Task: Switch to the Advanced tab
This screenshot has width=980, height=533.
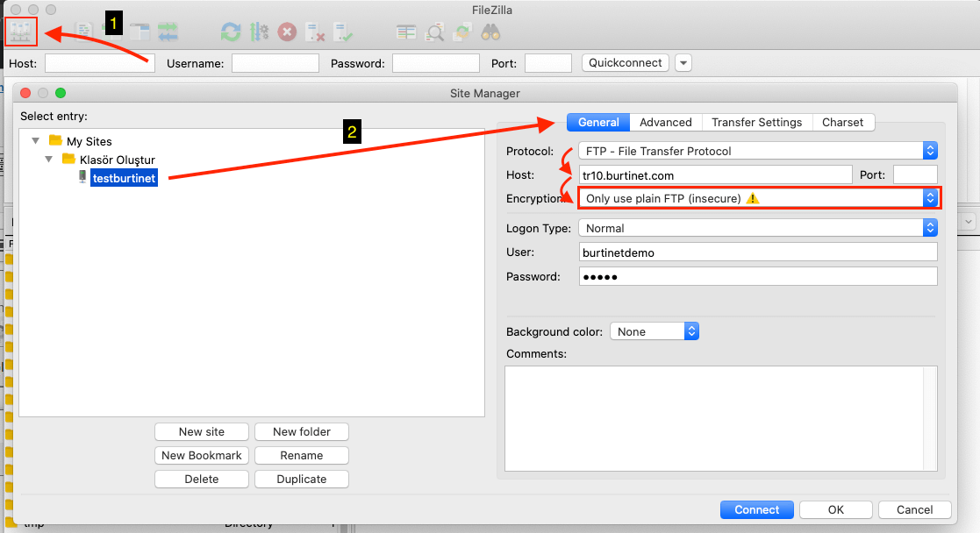Action: click(665, 123)
